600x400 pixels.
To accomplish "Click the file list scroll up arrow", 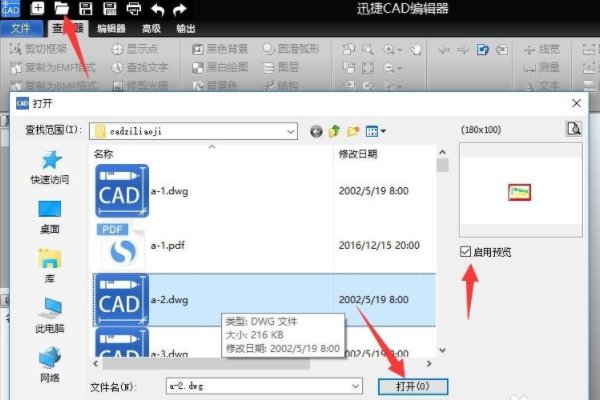I will (x=442, y=152).
